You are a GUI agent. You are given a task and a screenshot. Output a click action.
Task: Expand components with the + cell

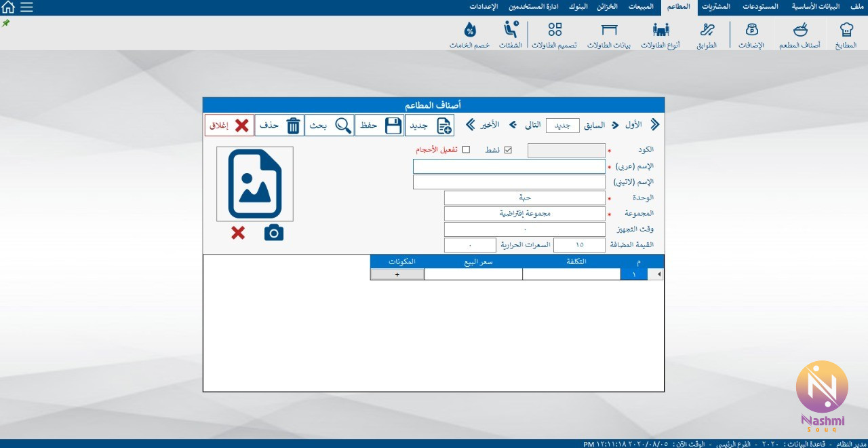tap(397, 274)
